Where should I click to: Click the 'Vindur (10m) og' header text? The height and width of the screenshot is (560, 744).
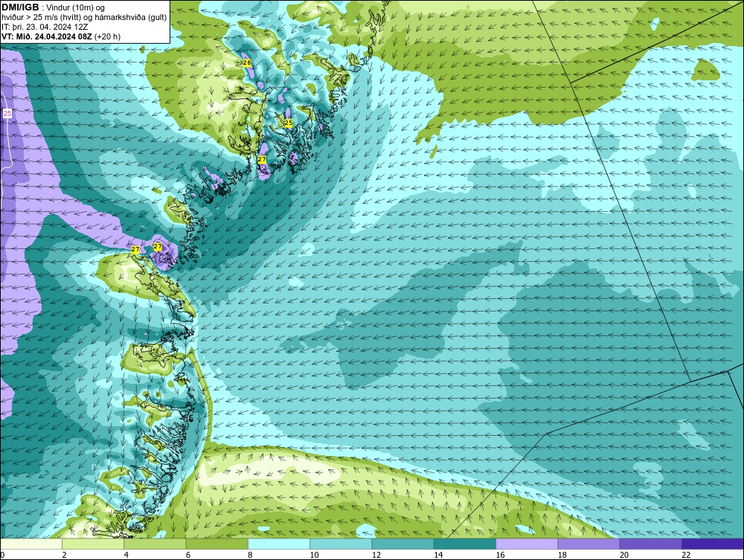(77, 8)
